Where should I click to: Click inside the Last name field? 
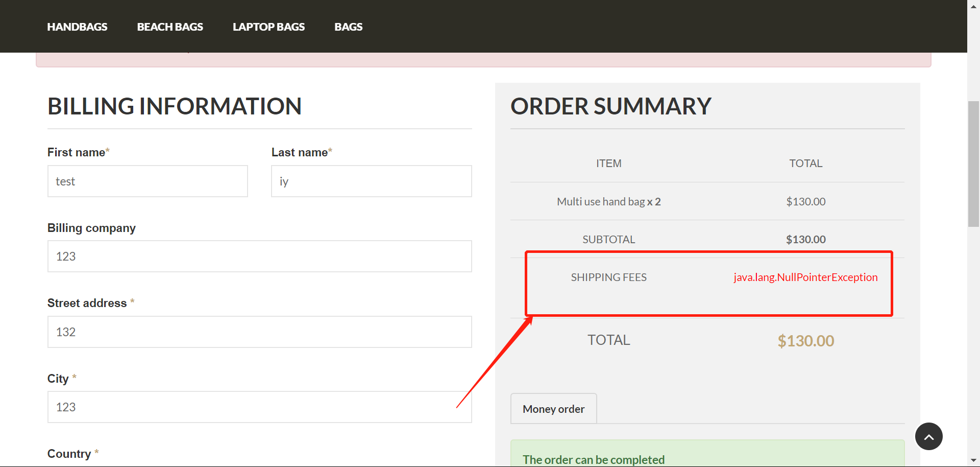371,181
